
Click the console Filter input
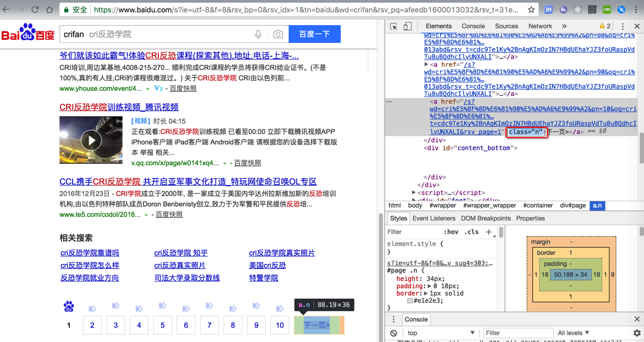point(517,333)
